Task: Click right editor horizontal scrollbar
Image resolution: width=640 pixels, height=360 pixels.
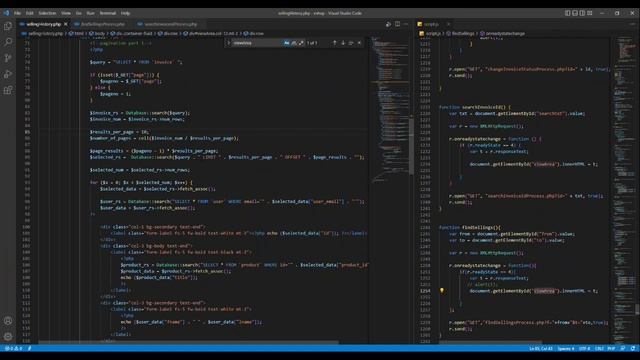Action: [x=491, y=342]
